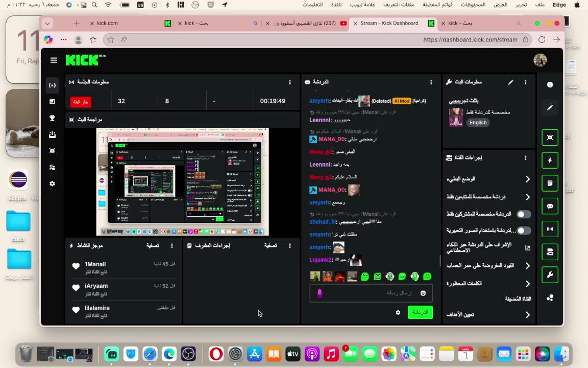This screenshot has width=588, height=368.
Task: Toggle subscribers-only chat switch
Action: [x=524, y=214]
